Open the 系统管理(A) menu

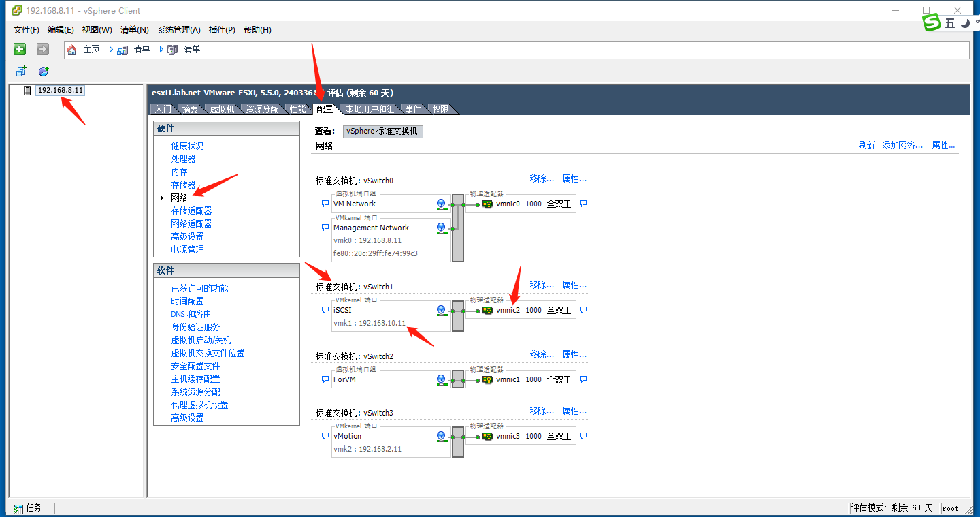coord(179,30)
